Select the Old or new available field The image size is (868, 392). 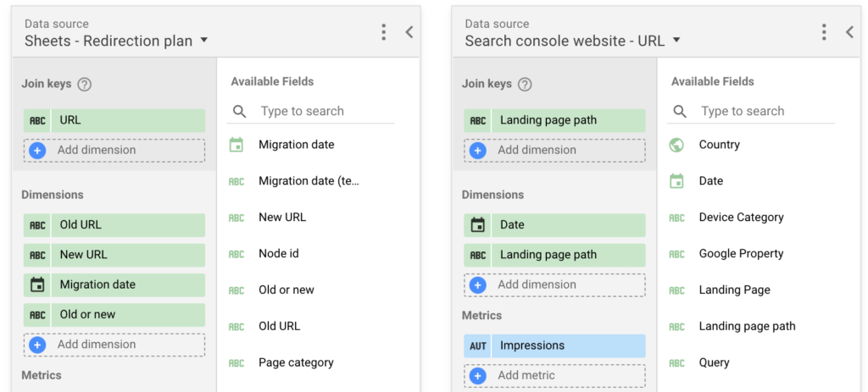[287, 290]
